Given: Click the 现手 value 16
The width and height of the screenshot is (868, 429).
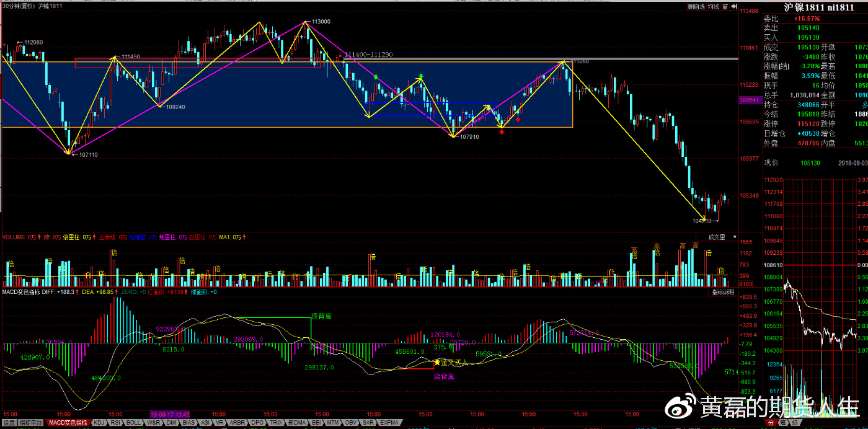Looking at the screenshot, I should pos(816,85).
